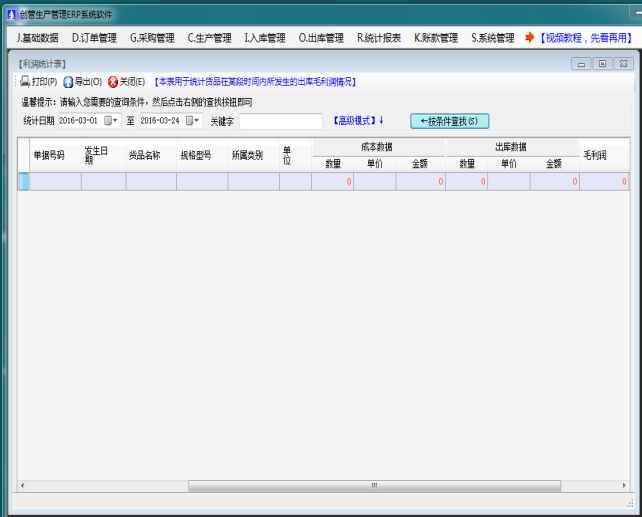The height and width of the screenshot is (517, 642).
Task: Select the first row's indicator cell
Action: pyautogui.click(x=23, y=181)
